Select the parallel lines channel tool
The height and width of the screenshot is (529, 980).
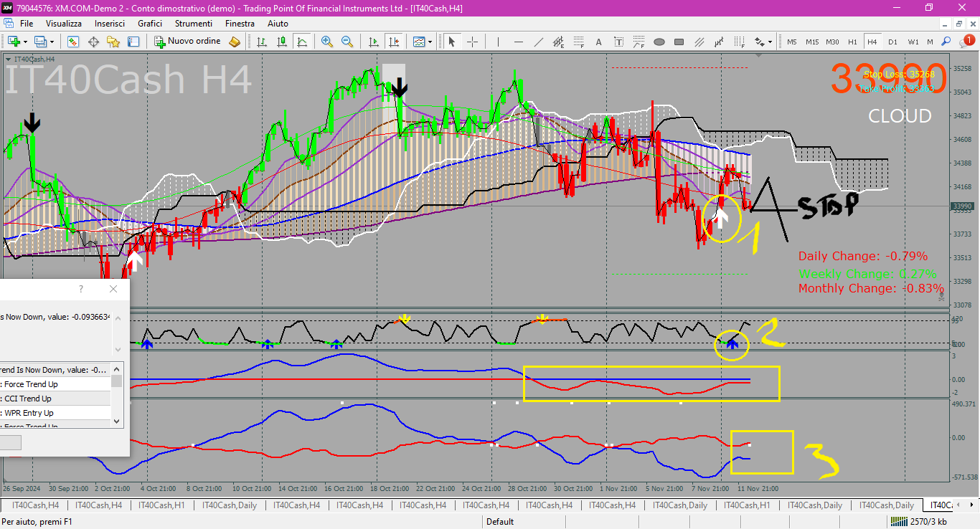pyautogui.click(x=699, y=42)
